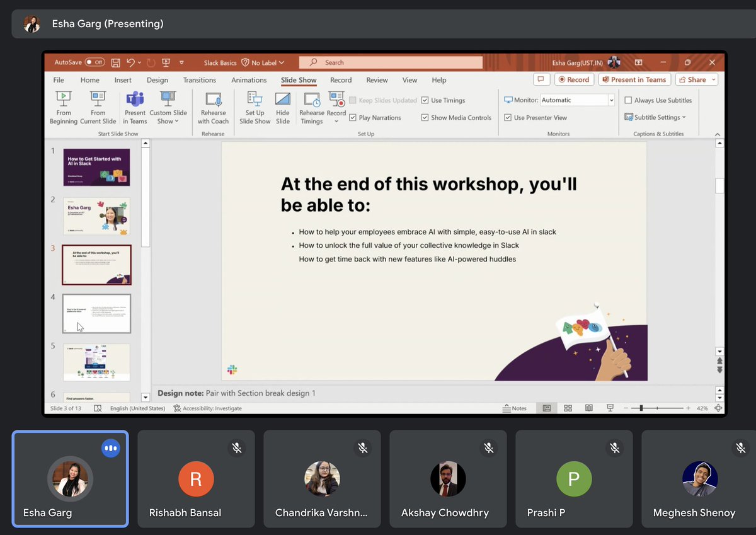Select slide 5 thumbnail
Viewport: 756px width, 535px height.
pos(96,362)
